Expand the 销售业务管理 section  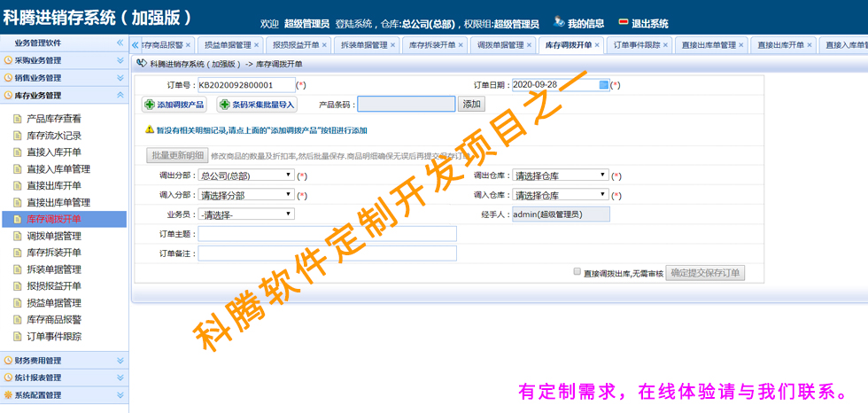click(120, 78)
